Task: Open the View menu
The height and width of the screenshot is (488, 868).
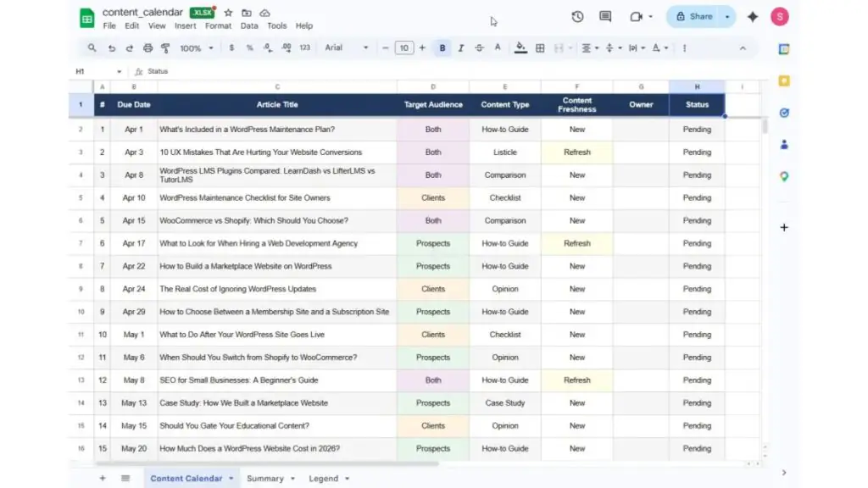Action: click(x=157, y=26)
